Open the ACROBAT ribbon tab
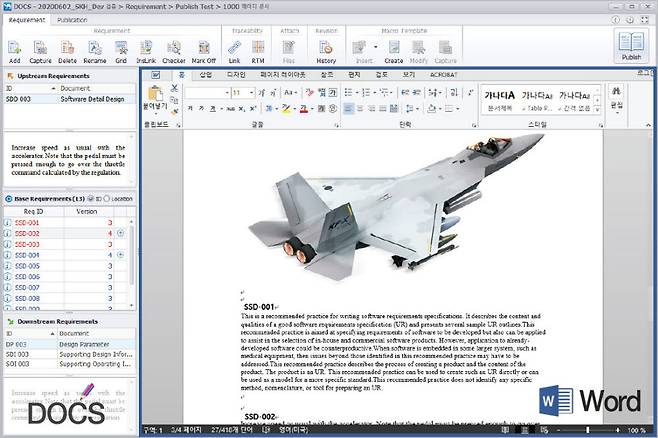The height and width of the screenshot is (438, 658). 443,75
